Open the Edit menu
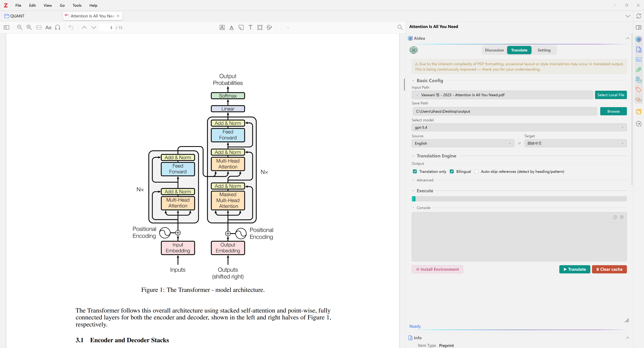 click(x=32, y=5)
